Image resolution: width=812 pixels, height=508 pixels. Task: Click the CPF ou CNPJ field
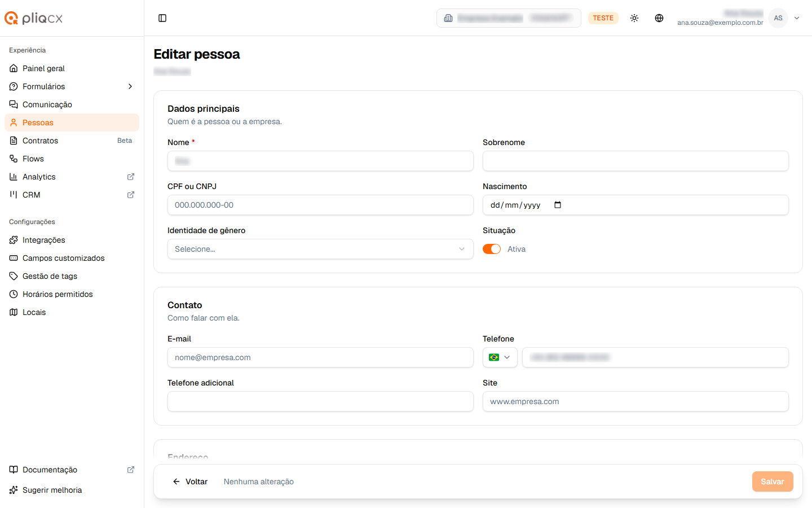tap(320, 205)
